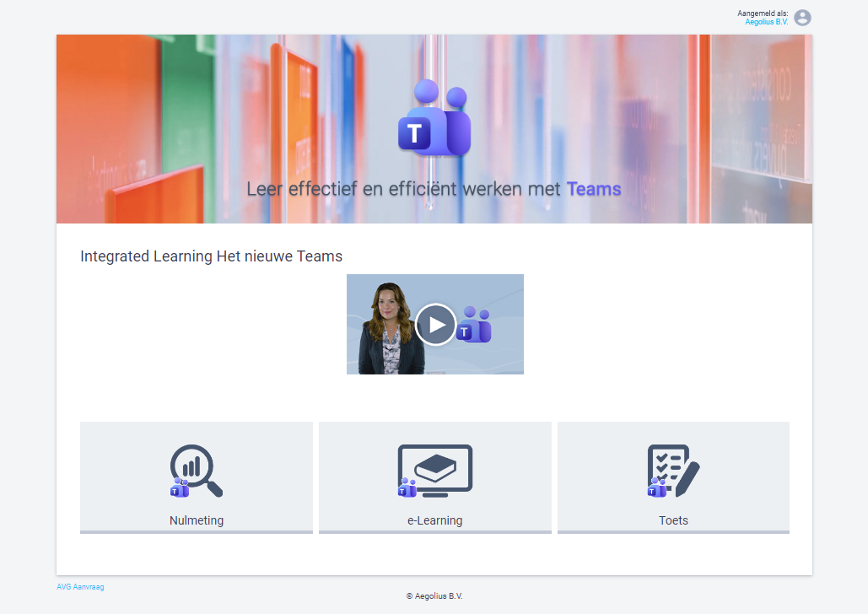Play the introduction video

tap(435, 325)
